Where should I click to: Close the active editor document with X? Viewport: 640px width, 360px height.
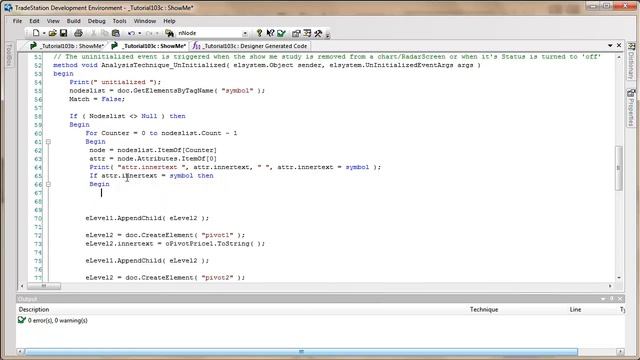[619, 45]
